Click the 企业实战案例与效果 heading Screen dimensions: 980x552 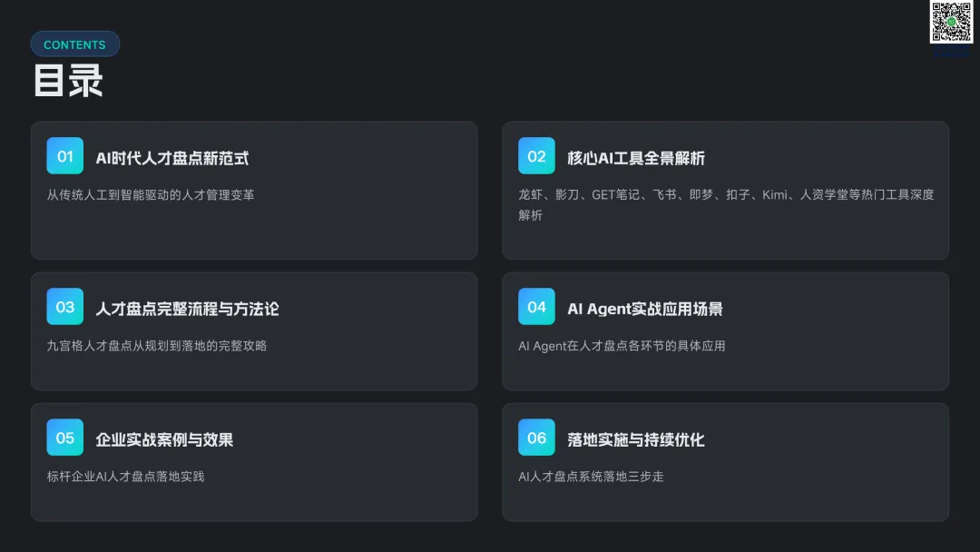pyautogui.click(x=164, y=439)
